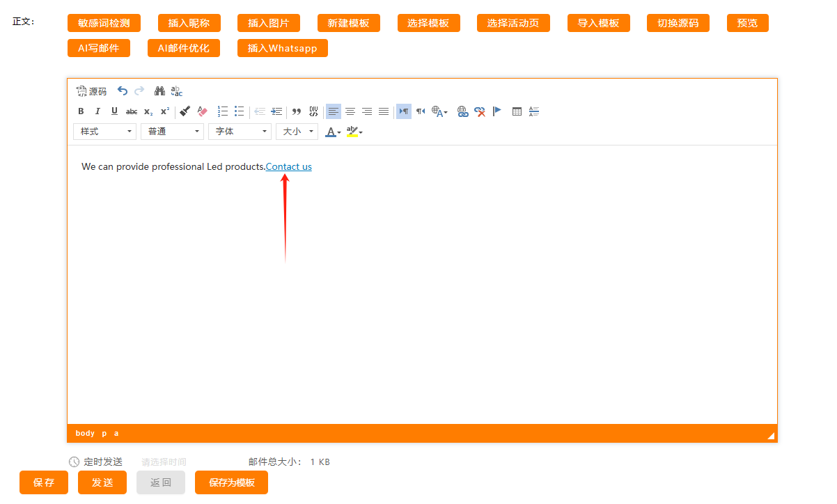Click the 源码 source code button
Screen dimensions: 837x504
click(91, 91)
